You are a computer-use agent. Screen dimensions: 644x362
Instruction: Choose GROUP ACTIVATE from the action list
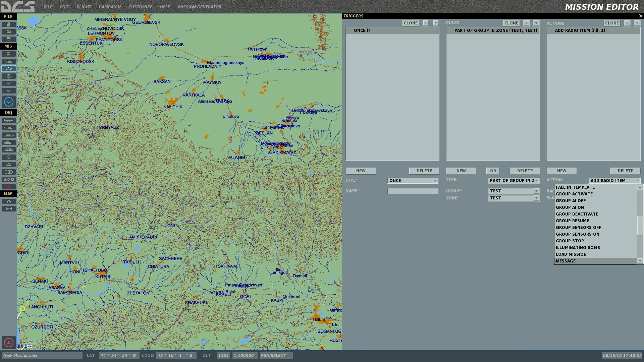pyautogui.click(x=574, y=194)
